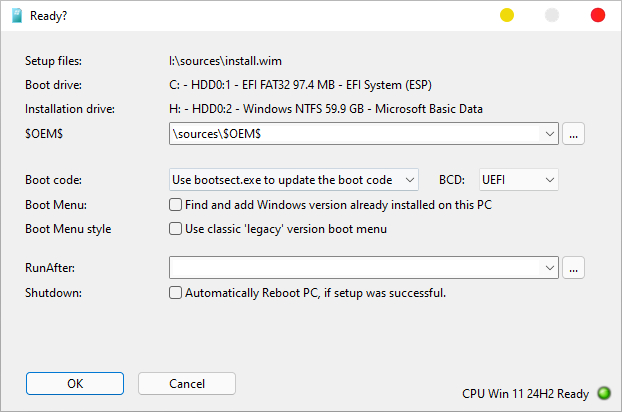Enable automatic reboot after successful setup
Viewport: 622px width, 412px height.
click(176, 293)
